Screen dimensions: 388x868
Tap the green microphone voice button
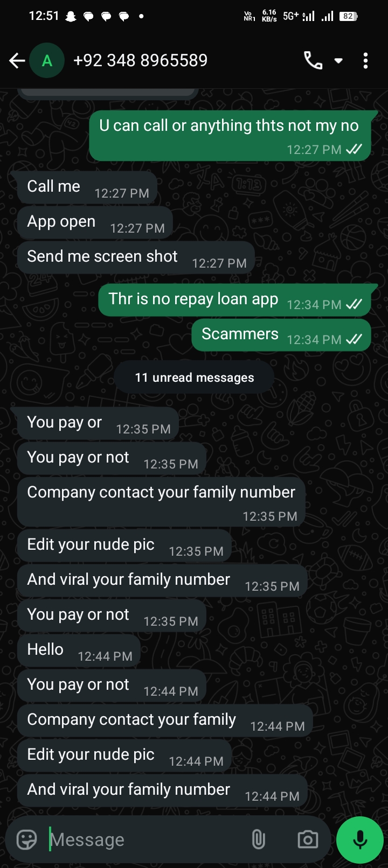360,840
